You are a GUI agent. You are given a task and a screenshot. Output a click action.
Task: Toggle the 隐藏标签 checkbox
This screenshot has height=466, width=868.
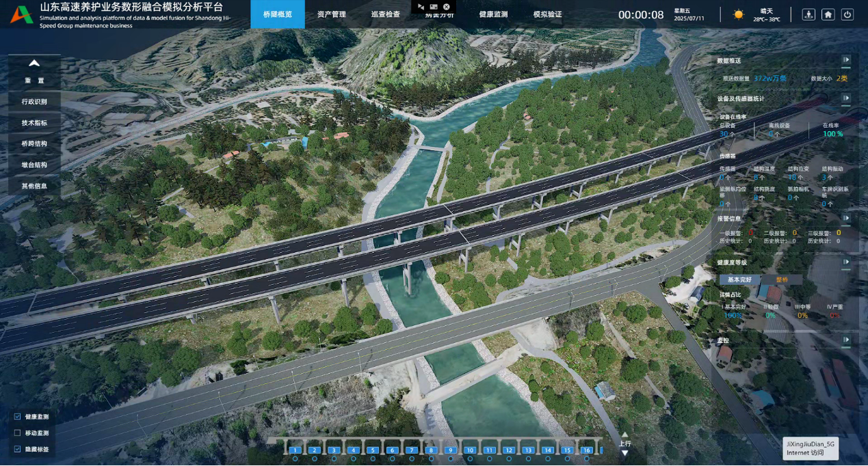coord(18,449)
